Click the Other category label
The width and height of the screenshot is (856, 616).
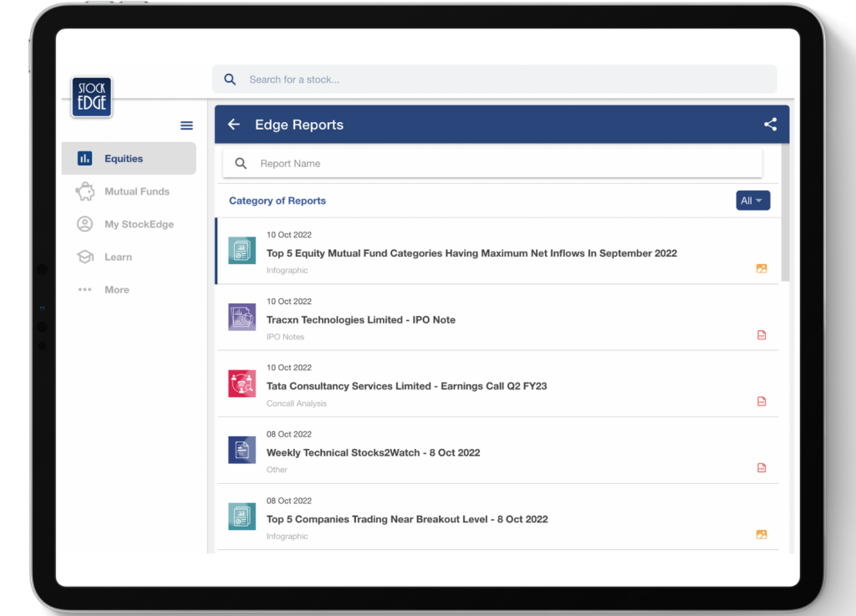click(277, 470)
